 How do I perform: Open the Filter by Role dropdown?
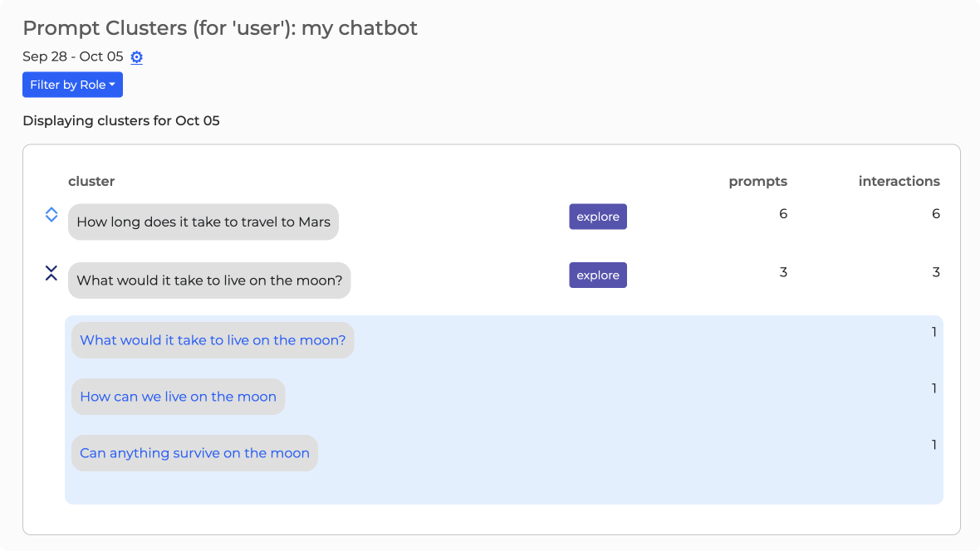72,85
